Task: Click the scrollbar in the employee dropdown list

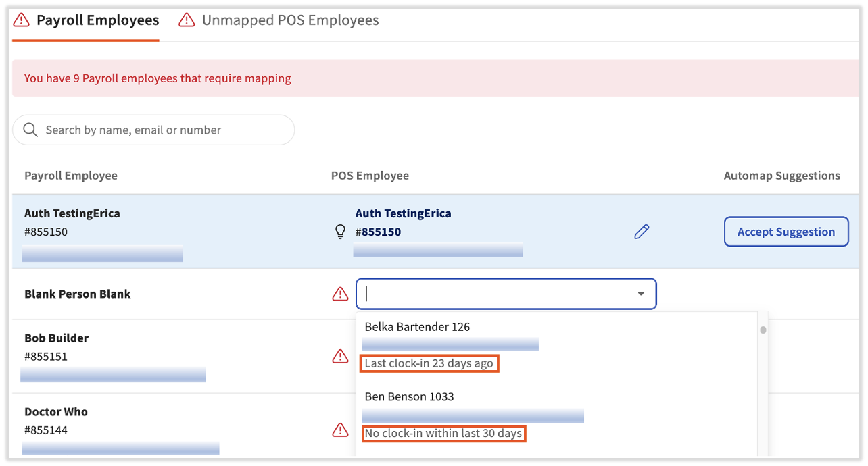Action: pyautogui.click(x=762, y=330)
